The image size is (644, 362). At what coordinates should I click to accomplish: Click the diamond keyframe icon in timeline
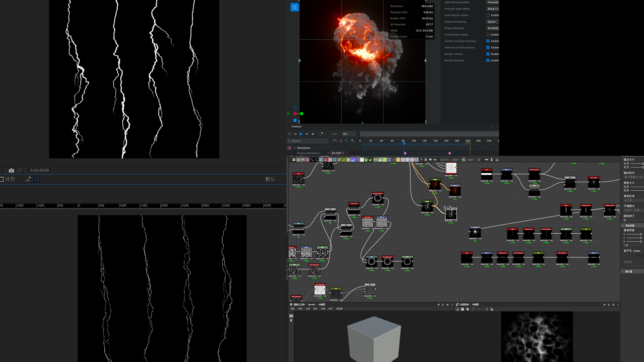(341, 141)
